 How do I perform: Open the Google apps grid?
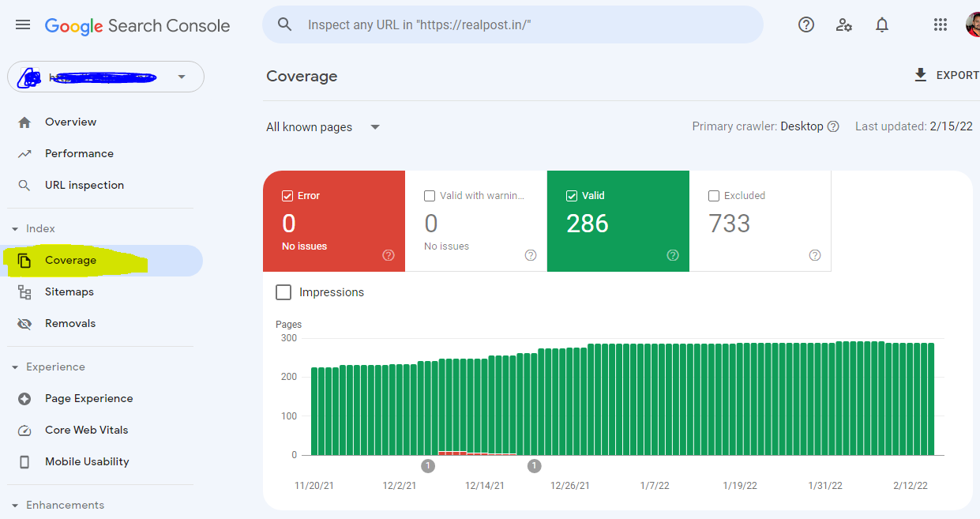(x=940, y=24)
